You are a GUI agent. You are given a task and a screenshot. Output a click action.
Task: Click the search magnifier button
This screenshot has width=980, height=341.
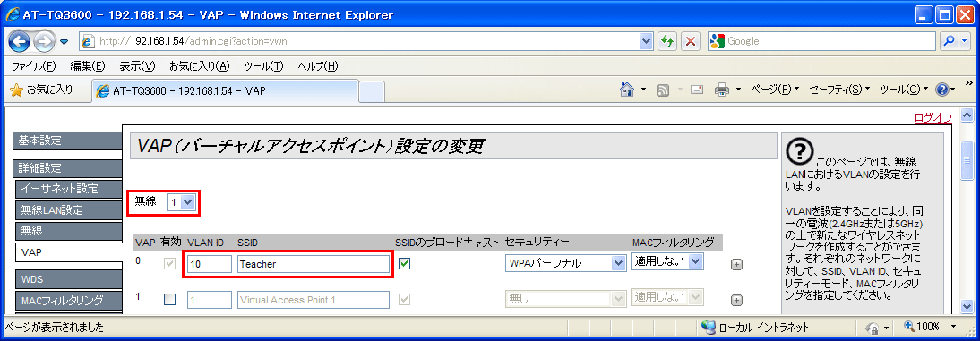[x=950, y=41]
